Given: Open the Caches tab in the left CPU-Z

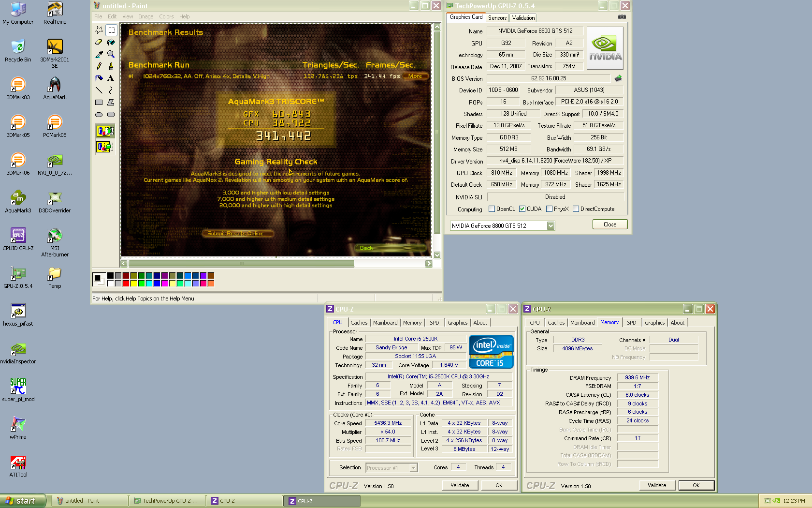Looking at the screenshot, I should [359, 323].
